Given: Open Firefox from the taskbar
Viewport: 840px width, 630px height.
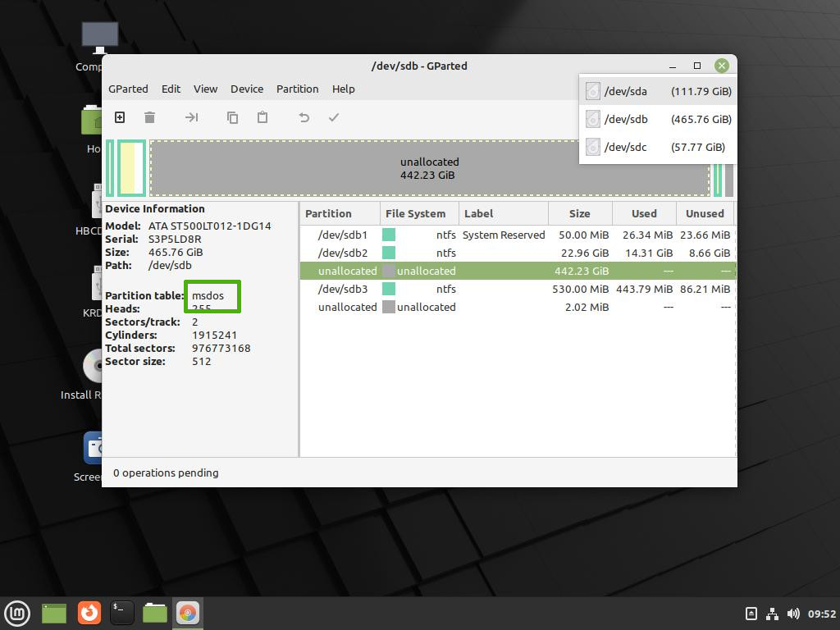Looking at the screenshot, I should pyautogui.click(x=89, y=612).
